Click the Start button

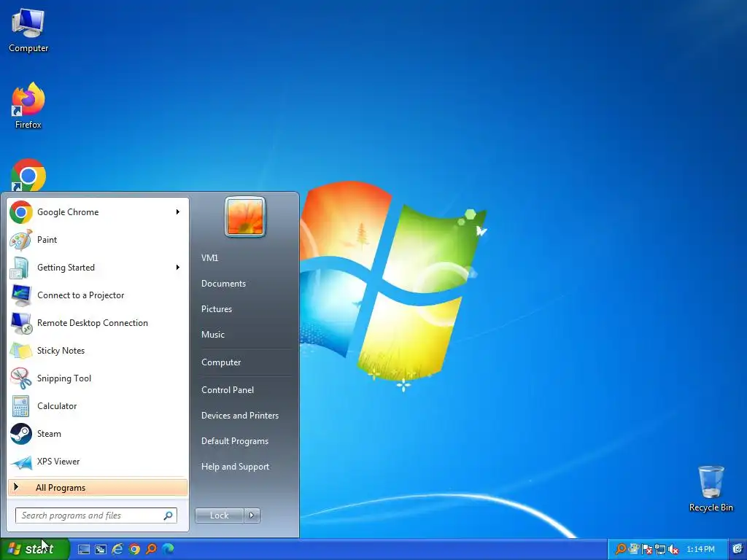coord(34,549)
